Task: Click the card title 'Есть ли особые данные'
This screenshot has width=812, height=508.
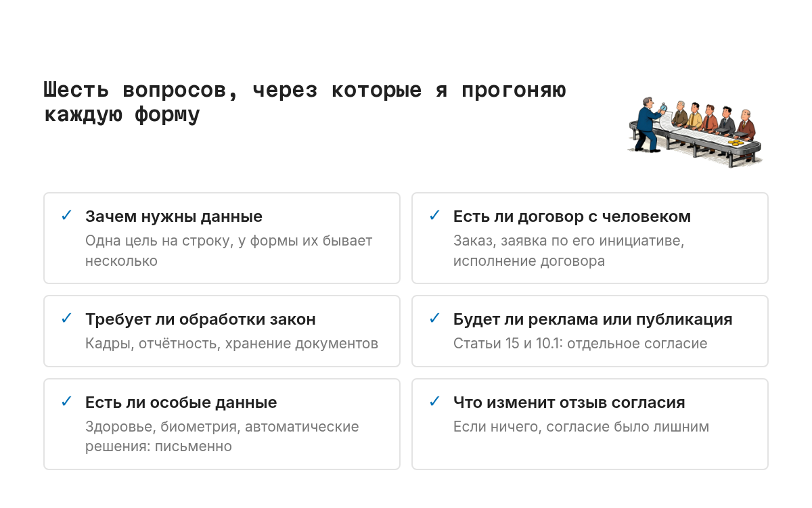Action: [181, 402]
